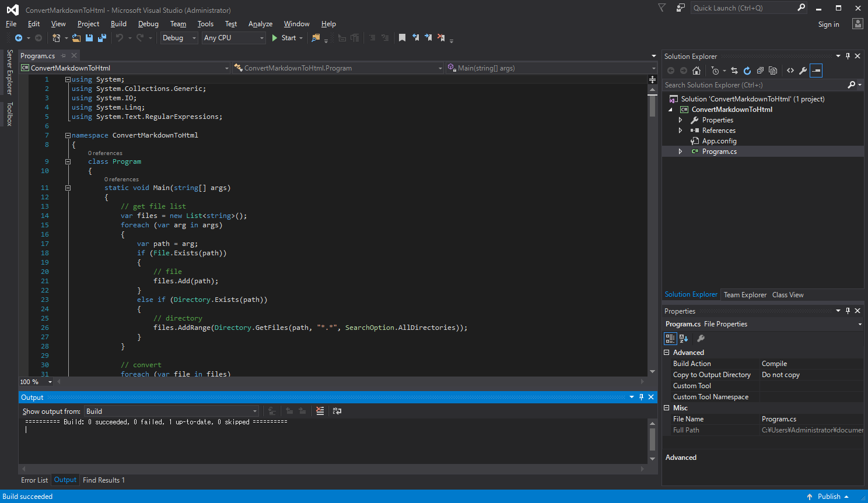Open the ConvertMarkdownToHtml project navigation dropdown
The height and width of the screenshot is (503, 868).
(125, 68)
